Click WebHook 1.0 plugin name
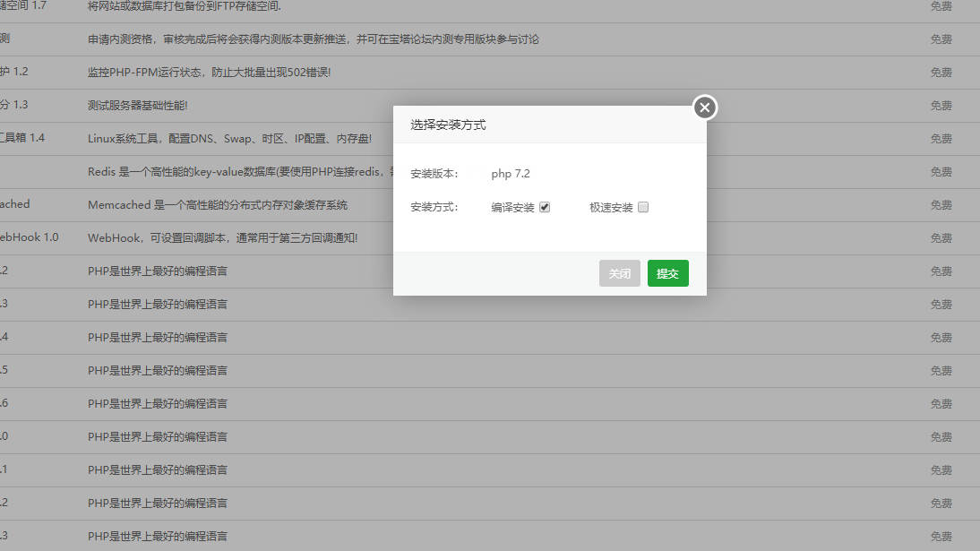980x551 pixels. 29,237
